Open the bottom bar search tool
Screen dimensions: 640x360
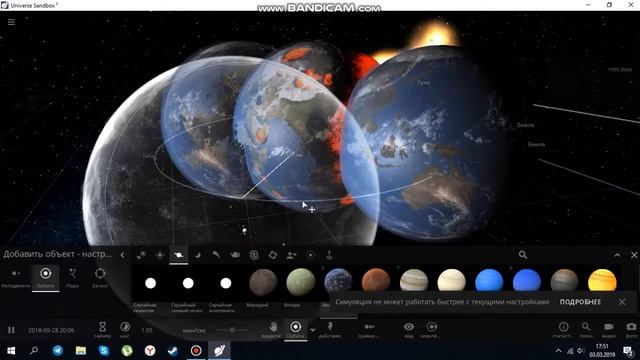[586, 329]
